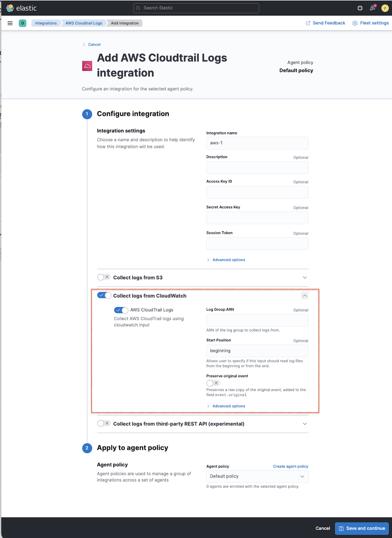
Task: Click the green "D" space avatar
Action: pos(22,23)
